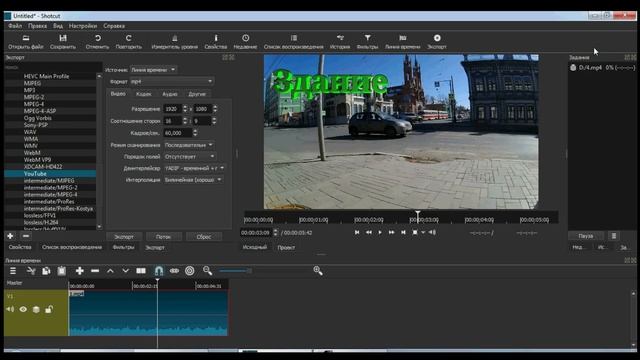This screenshot has height=360, width=640.
Task: Click the Export File button
Action: point(124,236)
